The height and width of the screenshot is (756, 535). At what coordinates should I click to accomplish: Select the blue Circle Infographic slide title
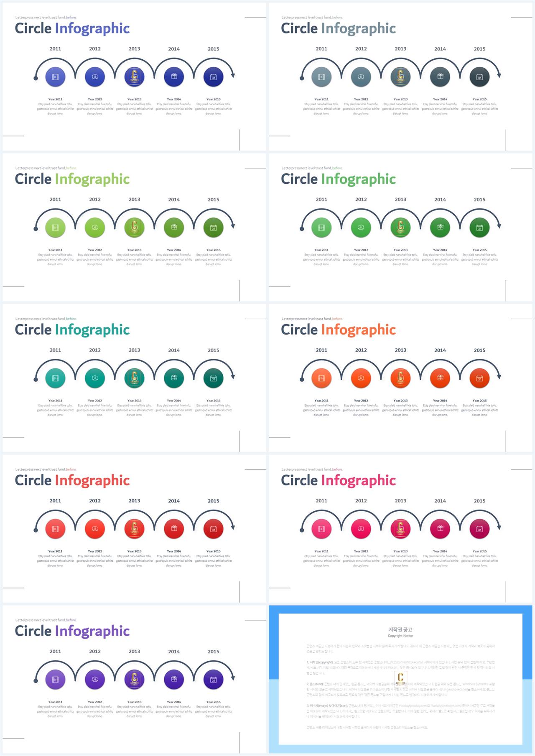click(72, 28)
